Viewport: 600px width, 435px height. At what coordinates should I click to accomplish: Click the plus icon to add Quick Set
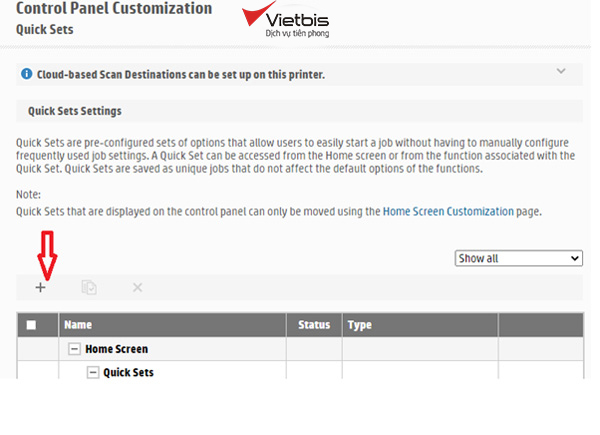(41, 287)
